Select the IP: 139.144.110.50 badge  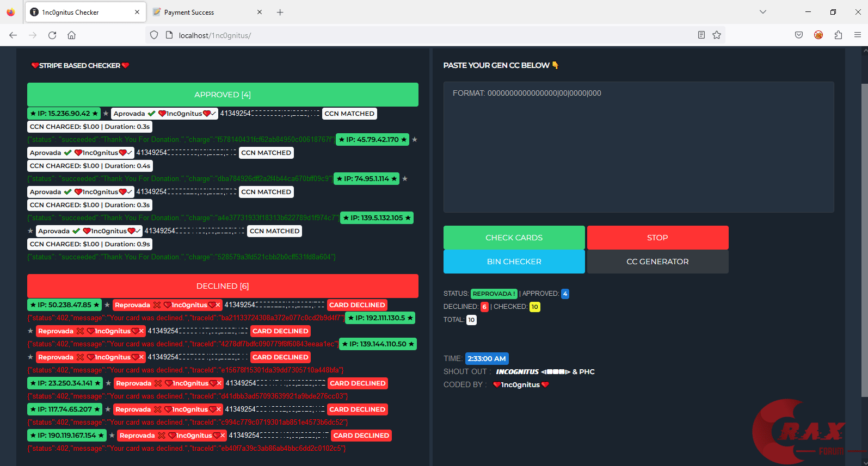click(x=378, y=344)
